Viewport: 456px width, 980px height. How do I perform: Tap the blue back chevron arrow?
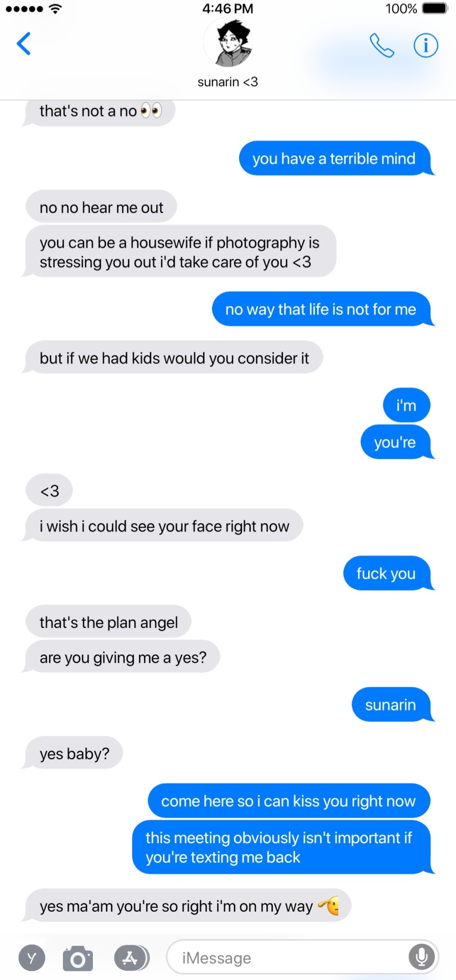[23, 43]
